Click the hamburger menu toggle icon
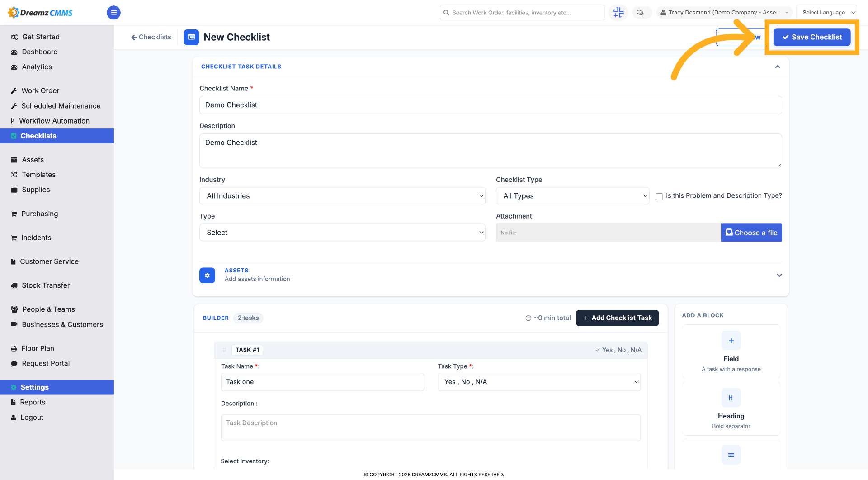This screenshot has height=480, width=868. coord(113,13)
